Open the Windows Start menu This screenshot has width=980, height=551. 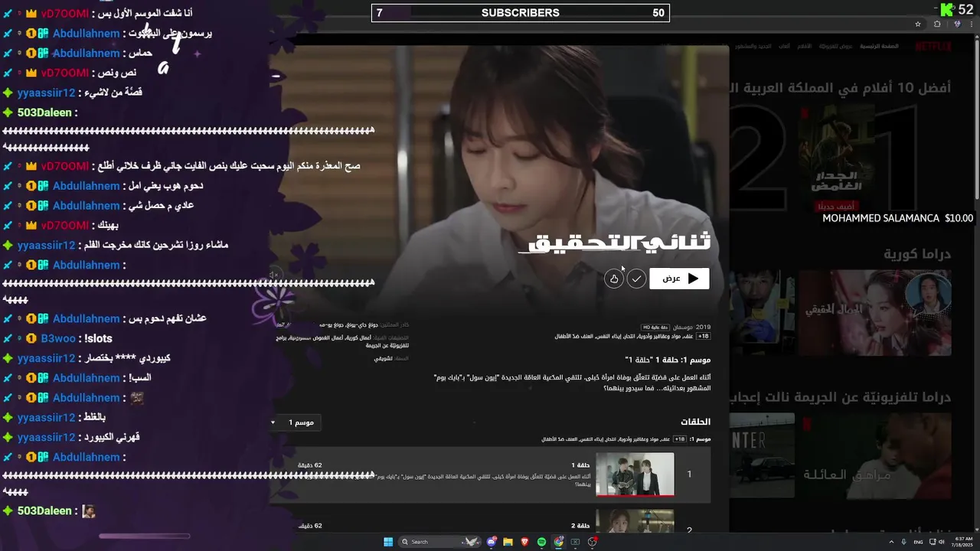point(388,542)
